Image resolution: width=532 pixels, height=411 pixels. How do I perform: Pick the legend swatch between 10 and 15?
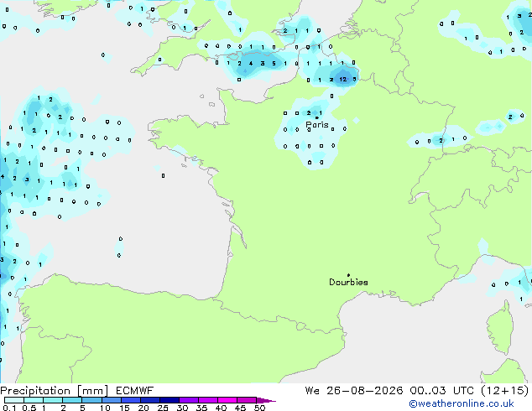[112, 400]
